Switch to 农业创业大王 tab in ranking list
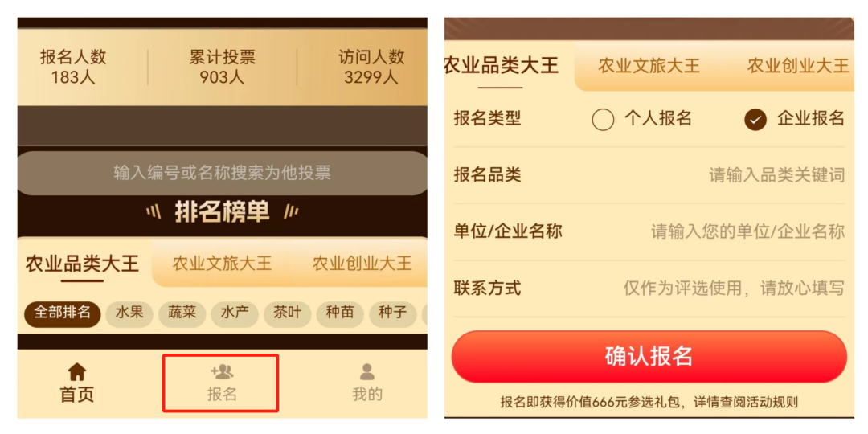This screenshot has height=434, width=868. coord(362,264)
